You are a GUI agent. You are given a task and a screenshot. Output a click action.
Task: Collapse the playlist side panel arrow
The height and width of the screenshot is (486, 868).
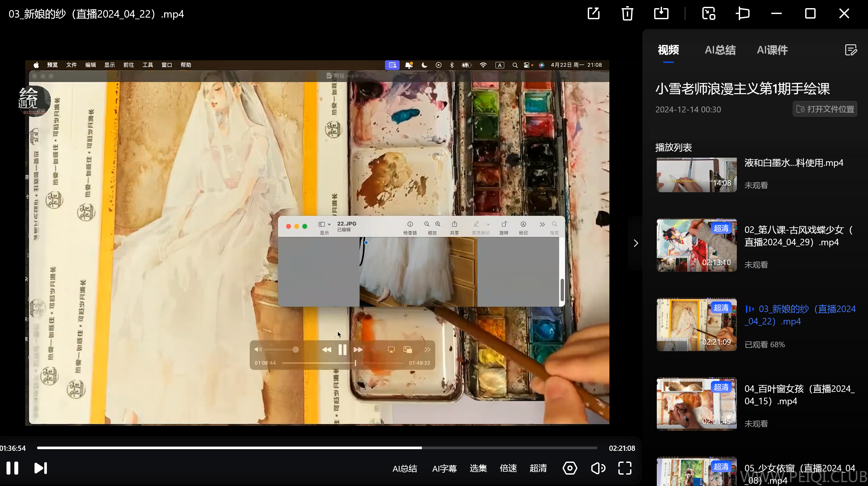636,243
